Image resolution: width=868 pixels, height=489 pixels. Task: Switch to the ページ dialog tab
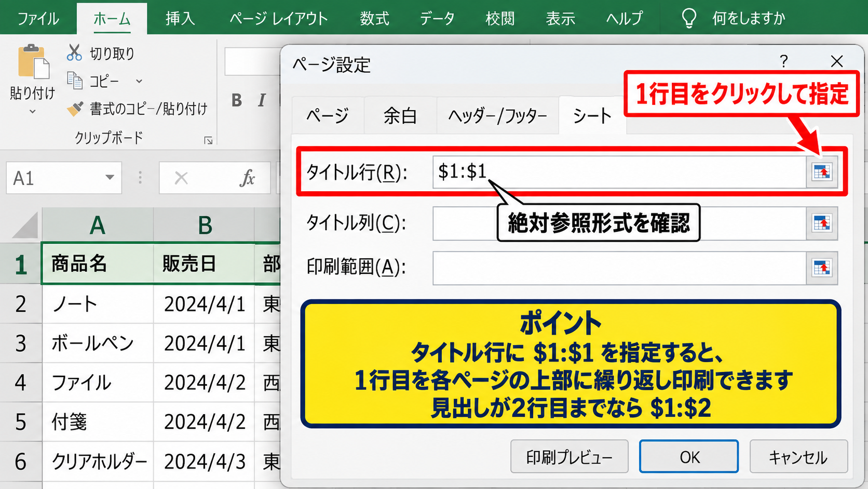tap(328, 115)
